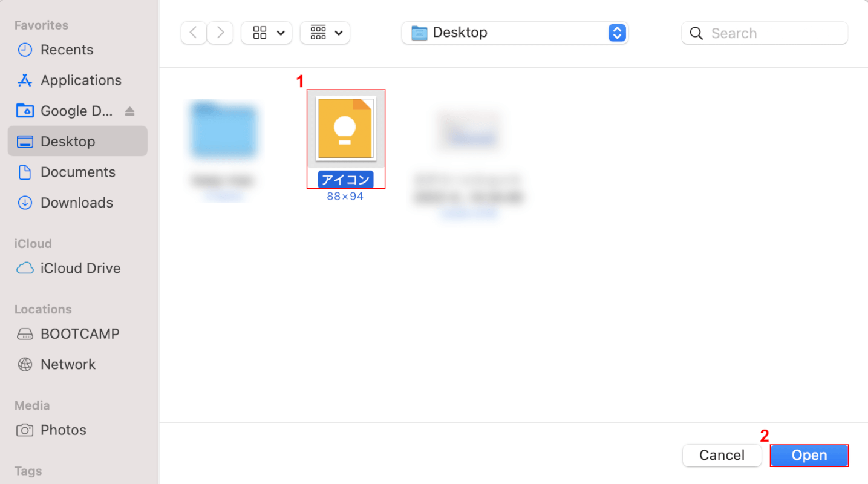The image size is (868, 484).
Task: Open Downloads in the sidebar
Action: (77, 202)
